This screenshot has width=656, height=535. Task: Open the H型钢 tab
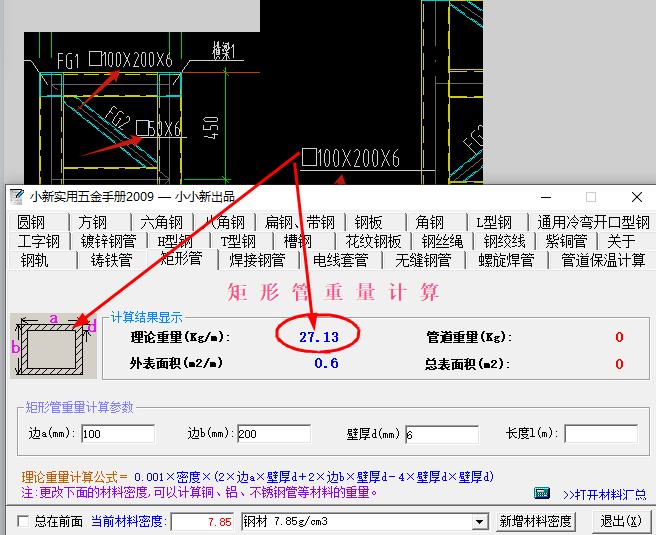[x=178, y=241]
